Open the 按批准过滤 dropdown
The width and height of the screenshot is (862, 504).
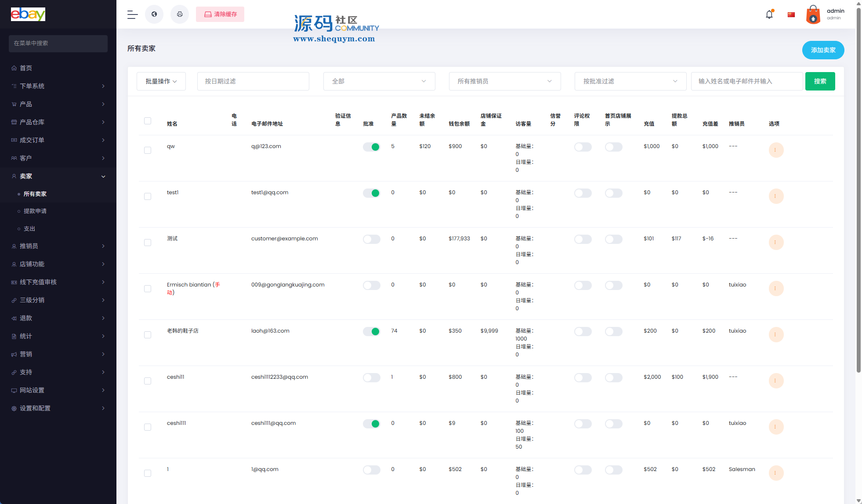630,81
